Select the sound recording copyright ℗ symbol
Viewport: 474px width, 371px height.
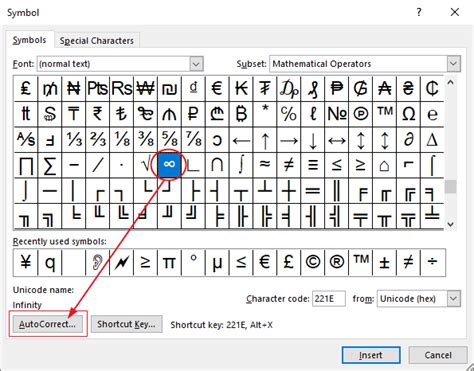(x=361, y=114)
